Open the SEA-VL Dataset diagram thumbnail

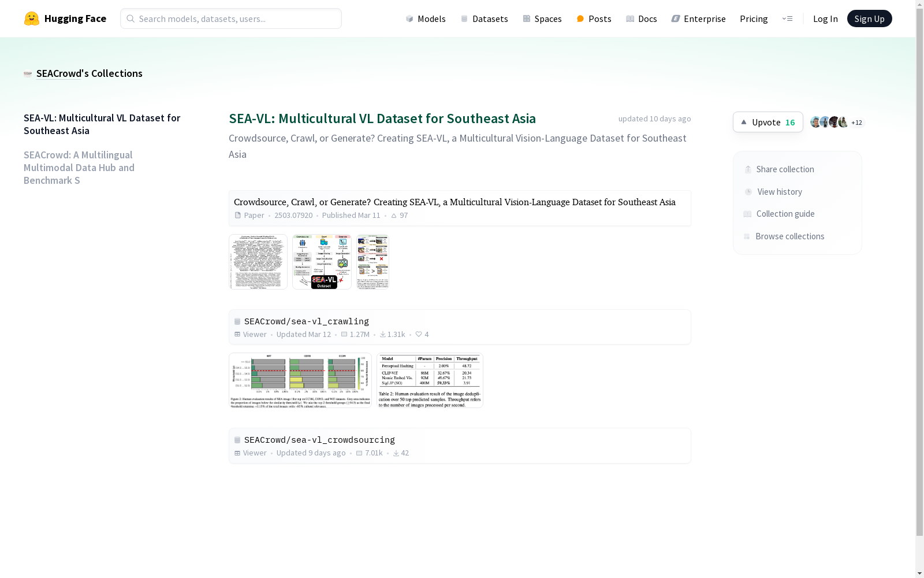coord(322,262)
